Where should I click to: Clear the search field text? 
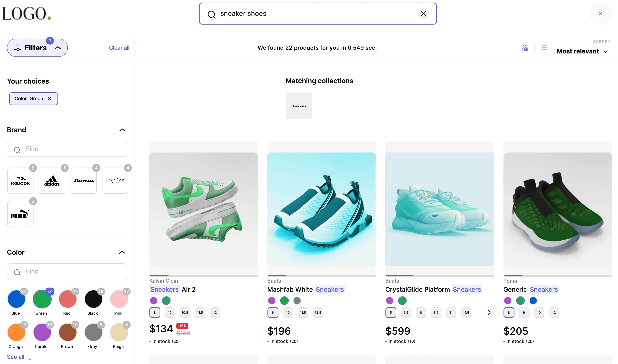[x=423, y=13]
